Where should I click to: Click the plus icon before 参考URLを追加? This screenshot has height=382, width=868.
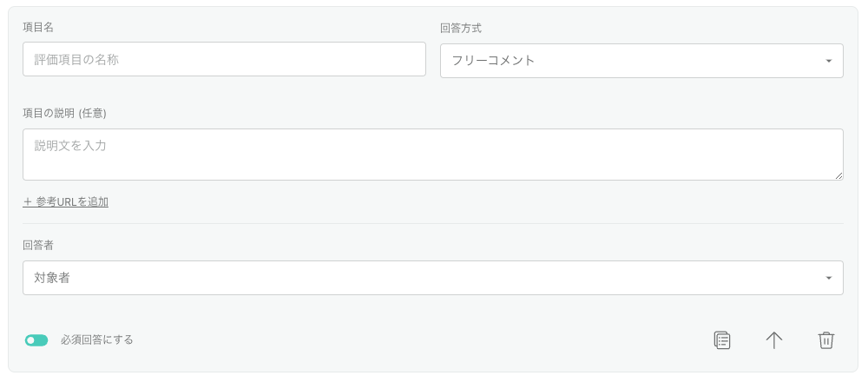[x=28, y=202]
